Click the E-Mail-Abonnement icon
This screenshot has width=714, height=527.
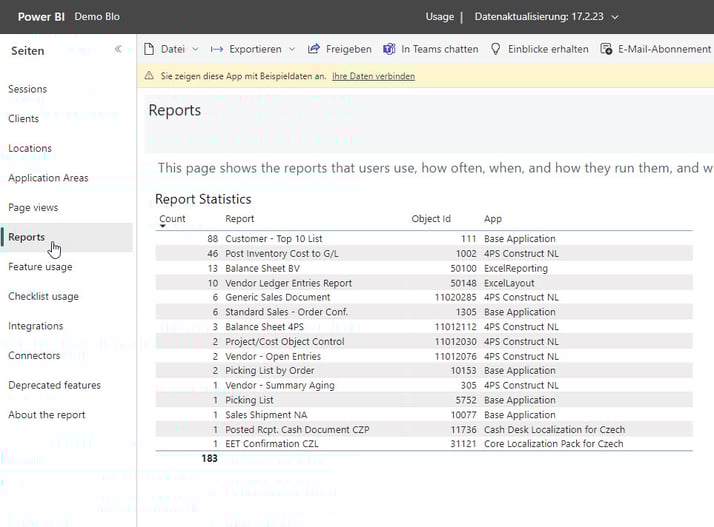[606, 49]
